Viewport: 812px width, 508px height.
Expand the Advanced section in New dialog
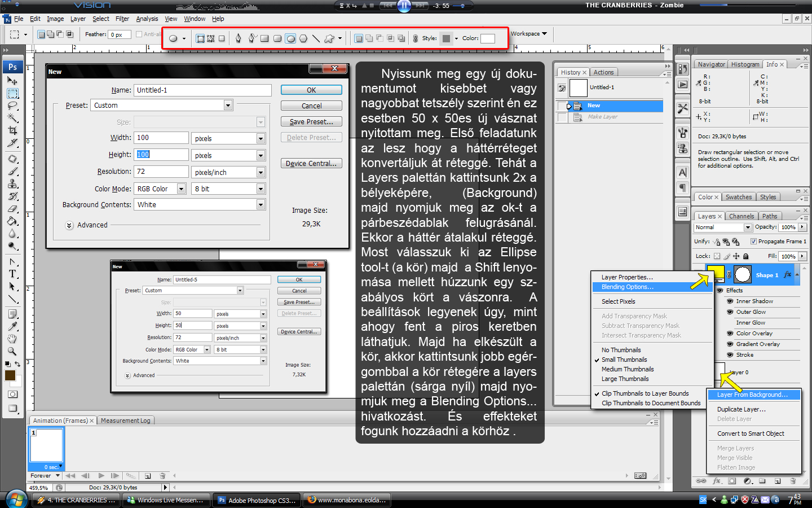point(69,225)
